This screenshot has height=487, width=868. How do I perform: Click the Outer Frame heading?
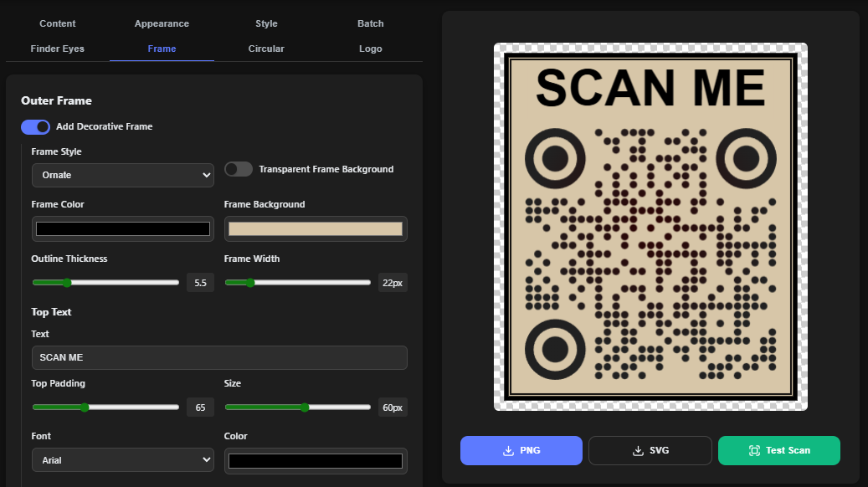(x=56, y=100)
